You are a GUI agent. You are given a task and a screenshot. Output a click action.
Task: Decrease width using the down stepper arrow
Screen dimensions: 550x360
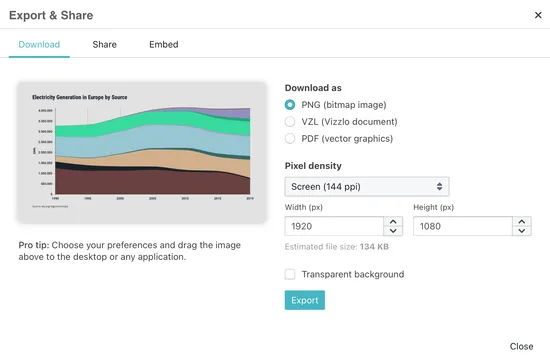(x=393, y=231)
